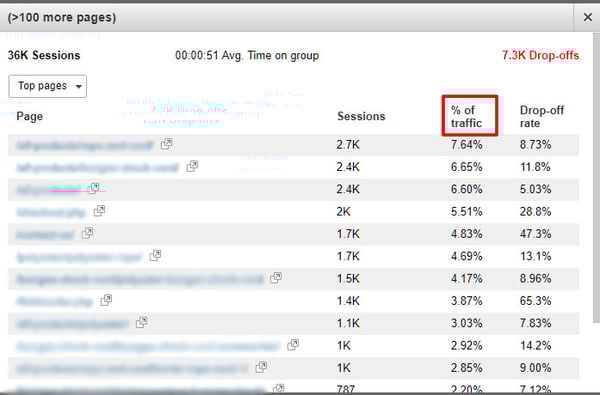
Task: Expand the Top pages dropdown
Action: coord(48,86)
